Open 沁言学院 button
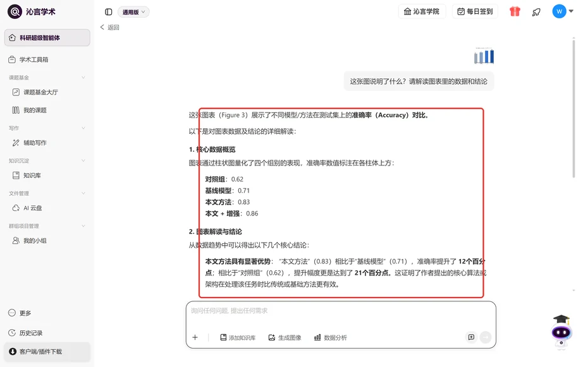 [422, 11]
